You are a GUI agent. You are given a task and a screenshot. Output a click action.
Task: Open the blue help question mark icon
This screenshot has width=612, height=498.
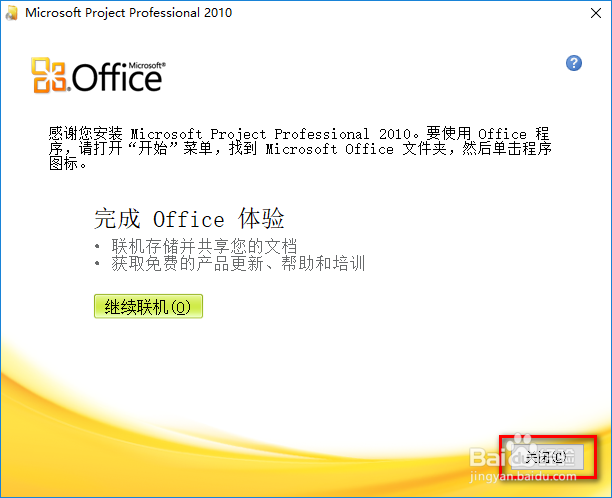(573, 63)
